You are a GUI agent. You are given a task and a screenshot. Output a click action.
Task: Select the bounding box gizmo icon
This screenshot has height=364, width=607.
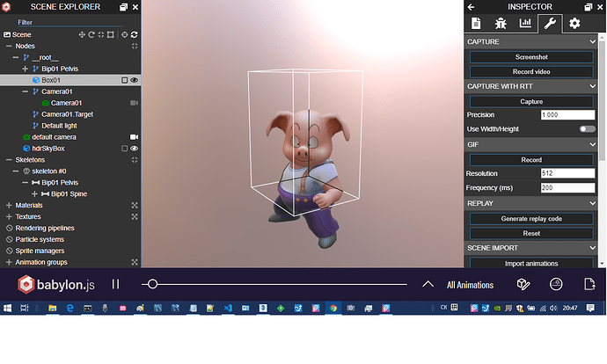pyautogui.click(x=111, y=35)
